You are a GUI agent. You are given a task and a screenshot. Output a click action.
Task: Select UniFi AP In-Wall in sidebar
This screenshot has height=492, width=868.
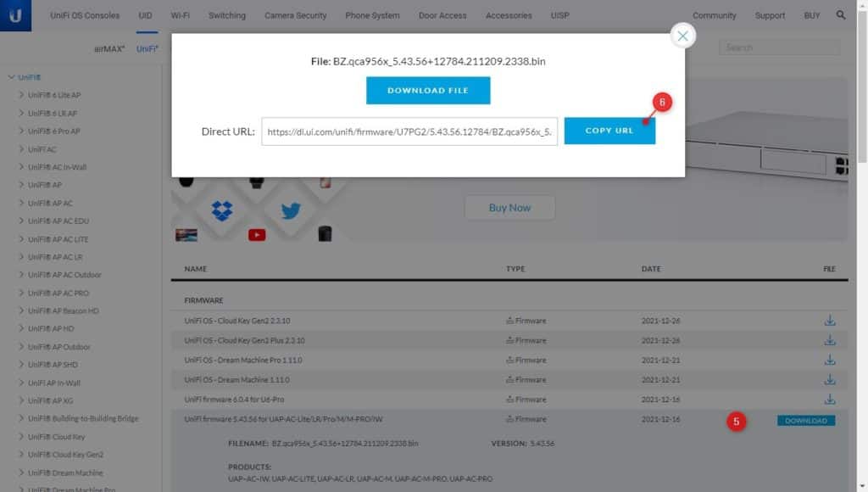coord(54,383)
